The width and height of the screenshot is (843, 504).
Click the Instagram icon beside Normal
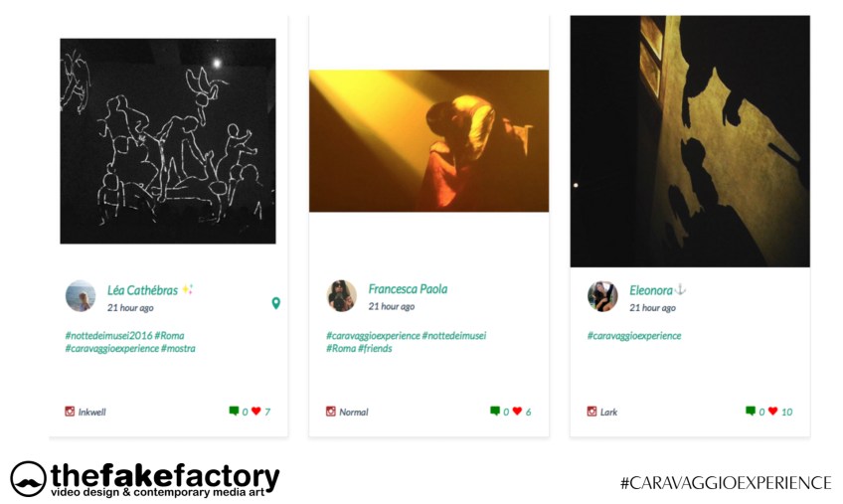point(331,412)
